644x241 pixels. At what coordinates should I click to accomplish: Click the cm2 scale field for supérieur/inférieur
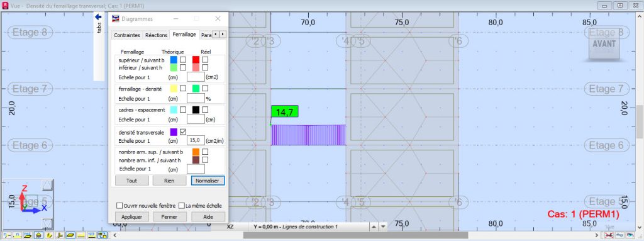coord(196,77)
